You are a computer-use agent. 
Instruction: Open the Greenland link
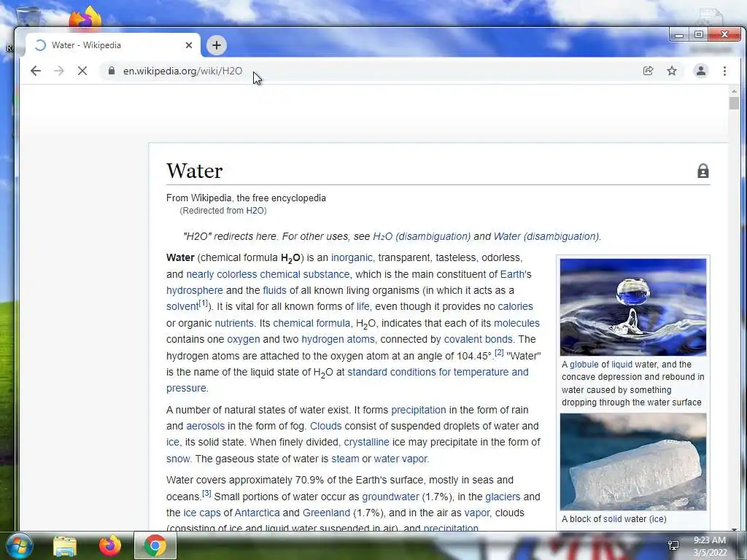tap(326, 513)
